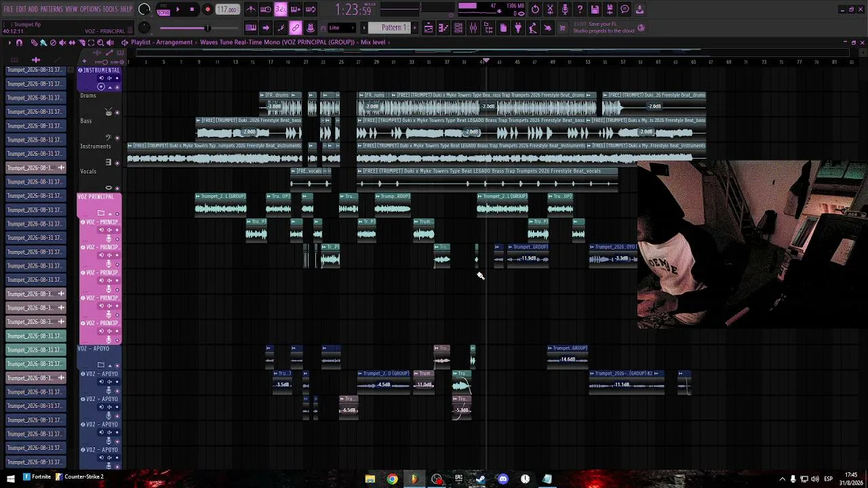Open the OPTIONS menu
Screen dimensions: 868x488
coord(90,9)
